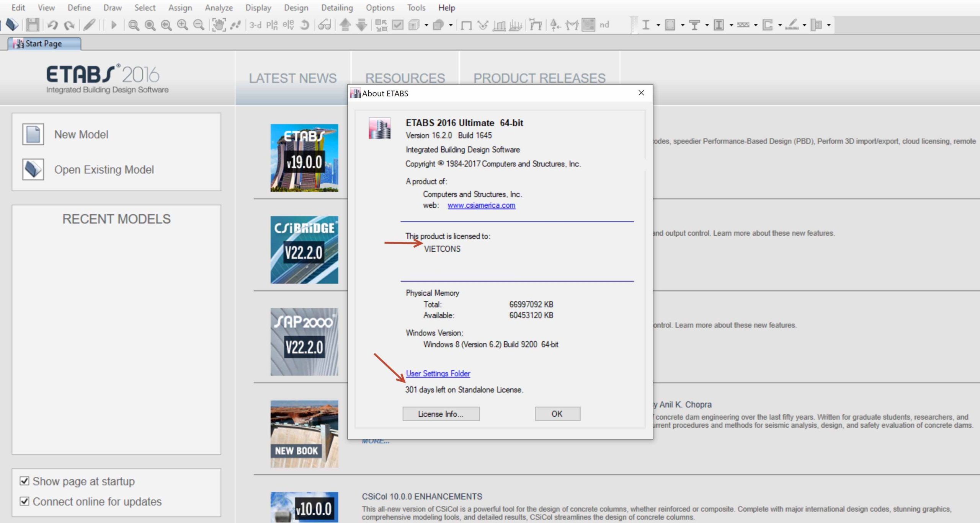Click the Undo arrow icon
This screenshot has width=980, height=523.
click(52, 25)
